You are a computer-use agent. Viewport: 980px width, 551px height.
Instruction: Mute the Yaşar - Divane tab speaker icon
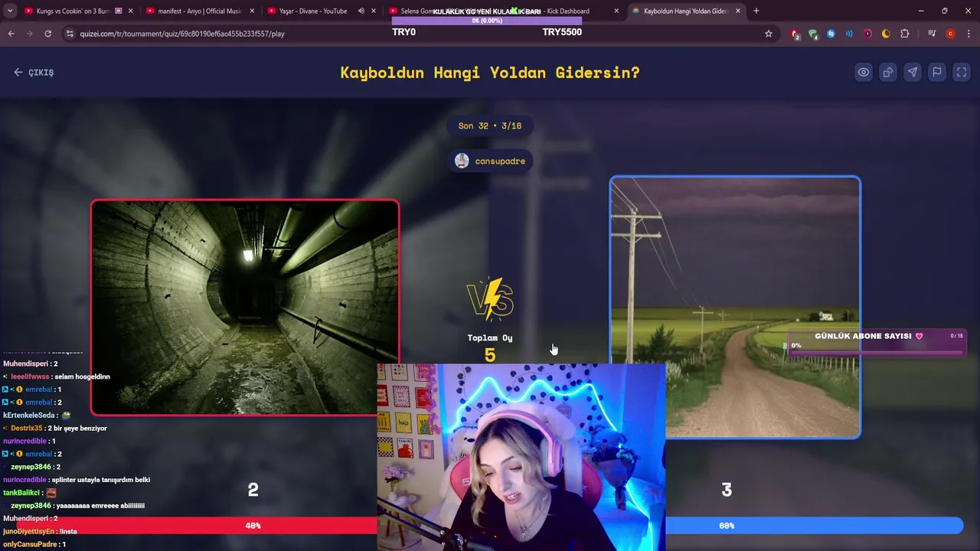(361, 11)
